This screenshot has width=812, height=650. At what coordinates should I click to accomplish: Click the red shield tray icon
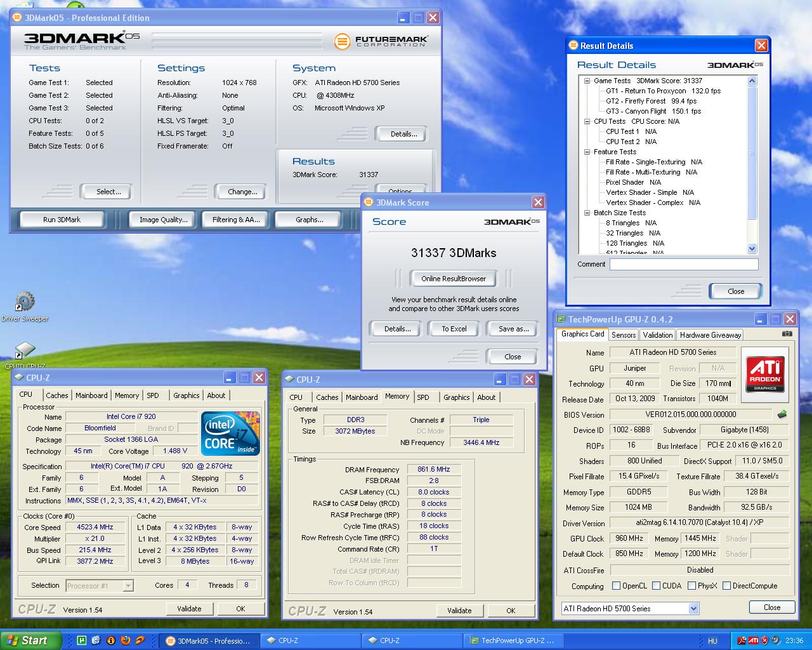pyautogui.click(x=764, y=640)
